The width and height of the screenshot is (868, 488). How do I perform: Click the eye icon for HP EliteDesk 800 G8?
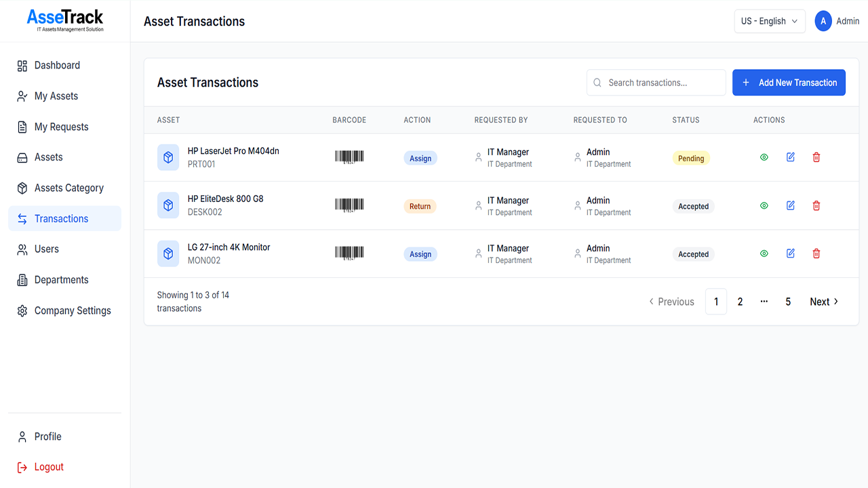tap(764, 205)
